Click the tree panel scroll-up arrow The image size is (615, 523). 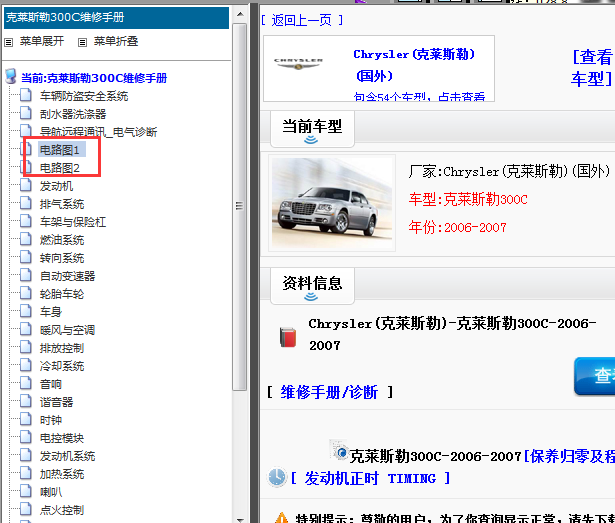[x=240, y=14]
